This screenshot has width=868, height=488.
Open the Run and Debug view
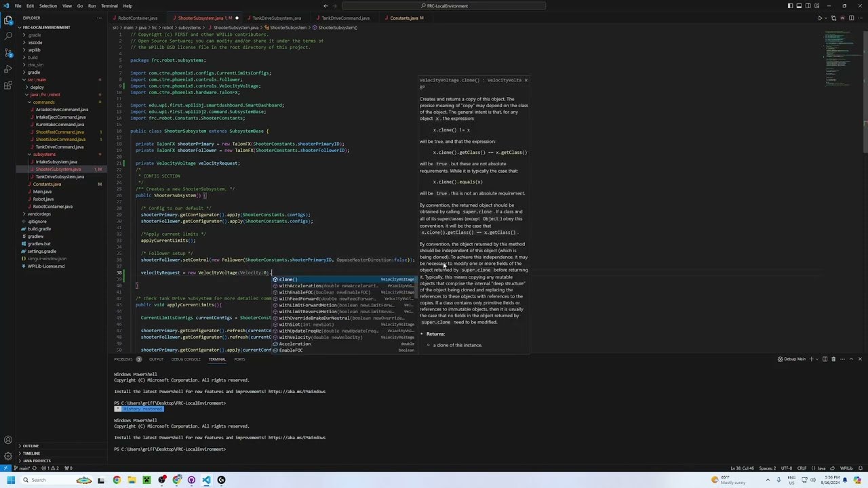click(8, 69)
